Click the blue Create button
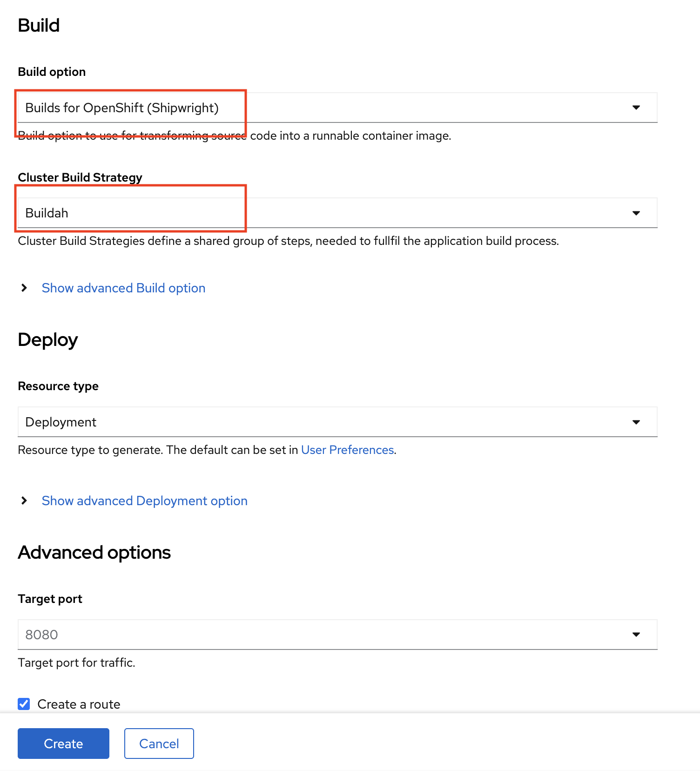700x771 pixels. (x=63, y=744)
